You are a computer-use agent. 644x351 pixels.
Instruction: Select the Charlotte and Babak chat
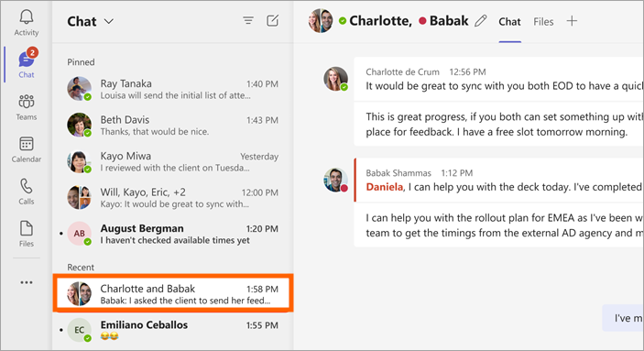coord(173,294)
